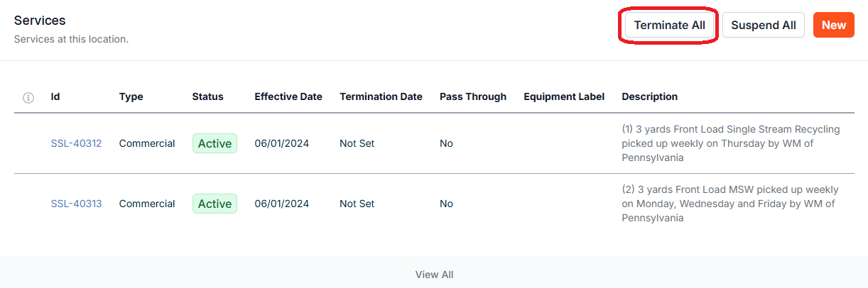The width and height of the screenshot is (868, 288).
Task: Click Active status badge for SSL-40312
Action: pos(215,143)
